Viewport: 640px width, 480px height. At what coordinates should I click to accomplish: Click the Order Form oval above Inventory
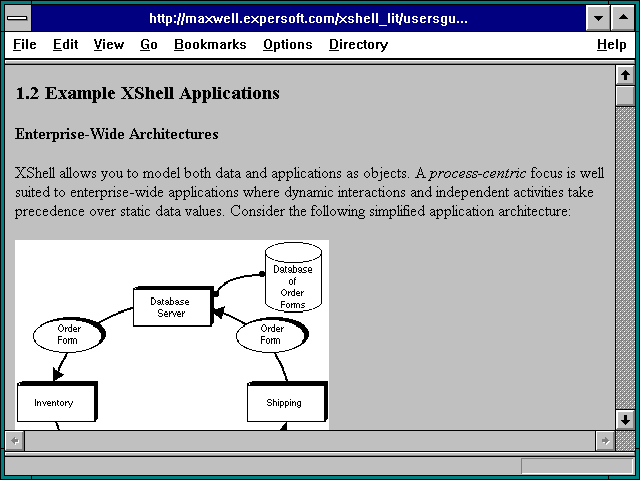(69, 335)
